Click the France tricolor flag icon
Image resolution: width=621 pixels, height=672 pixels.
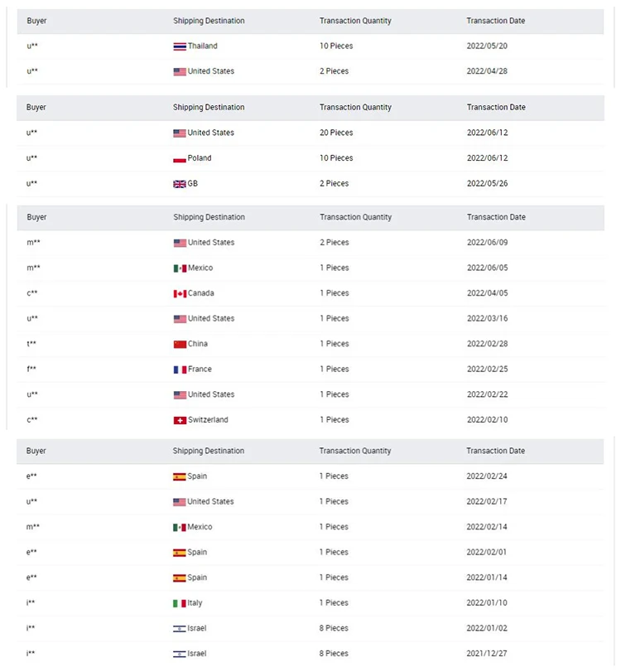[179, 370]
